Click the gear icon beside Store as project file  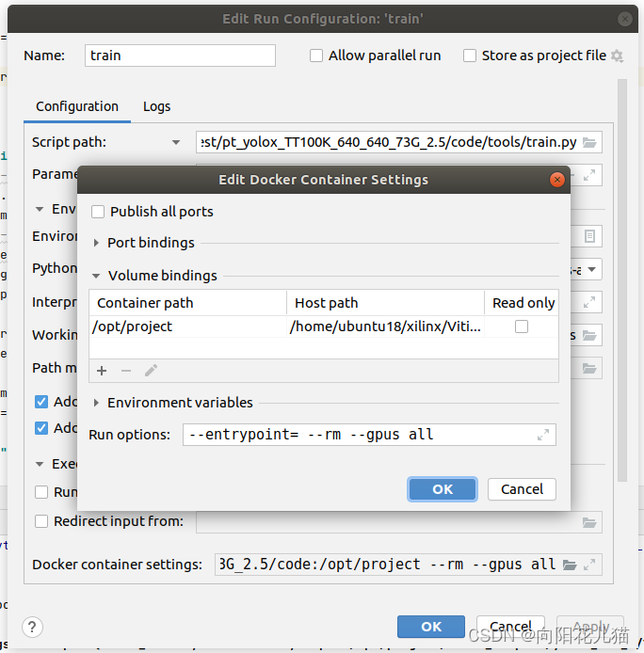(617, 56)
